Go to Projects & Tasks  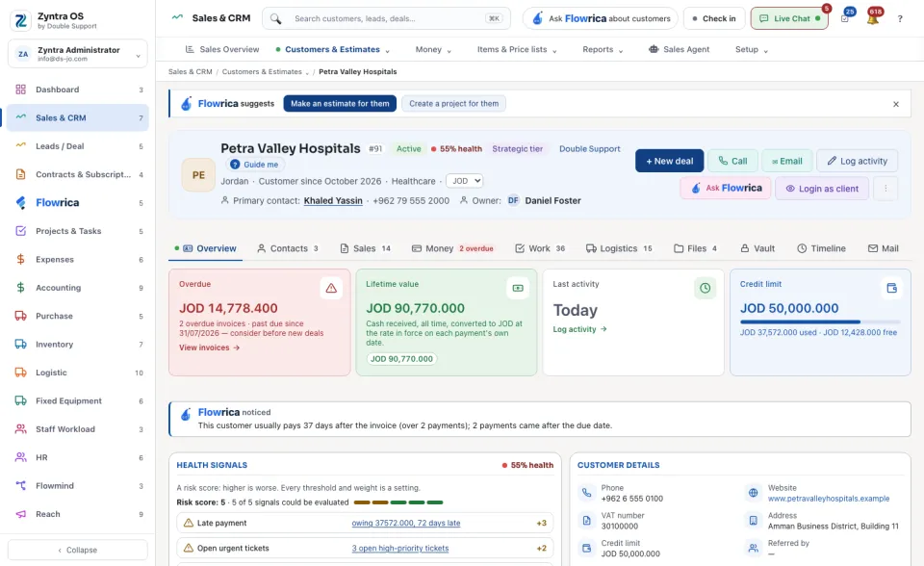[x=78, y=231]
